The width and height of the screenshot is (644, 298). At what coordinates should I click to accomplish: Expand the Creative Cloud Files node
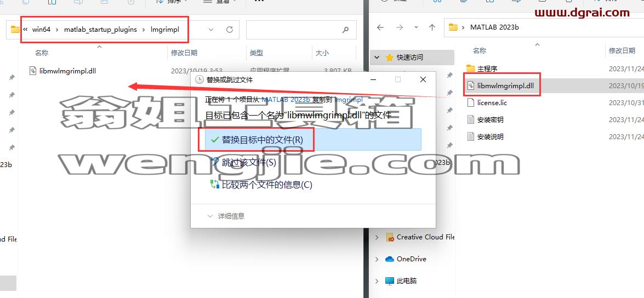click(377, 237)
